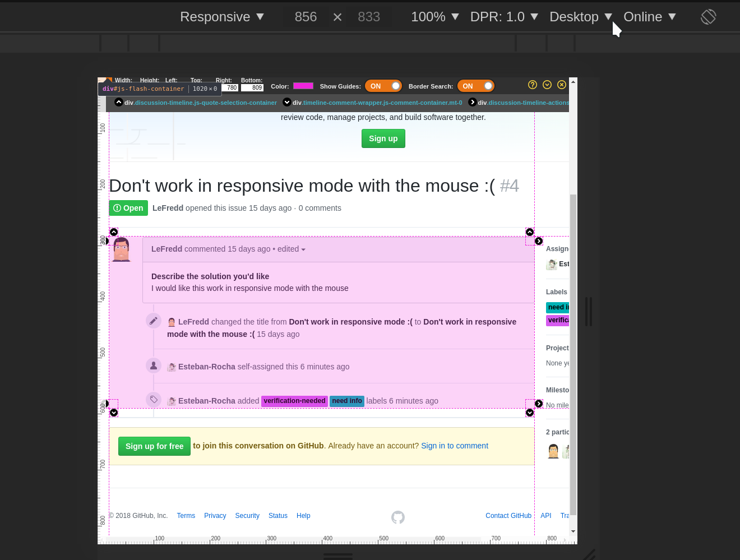Open the 100% zoom dropdown
740x560 pixels.
(435, 17)
